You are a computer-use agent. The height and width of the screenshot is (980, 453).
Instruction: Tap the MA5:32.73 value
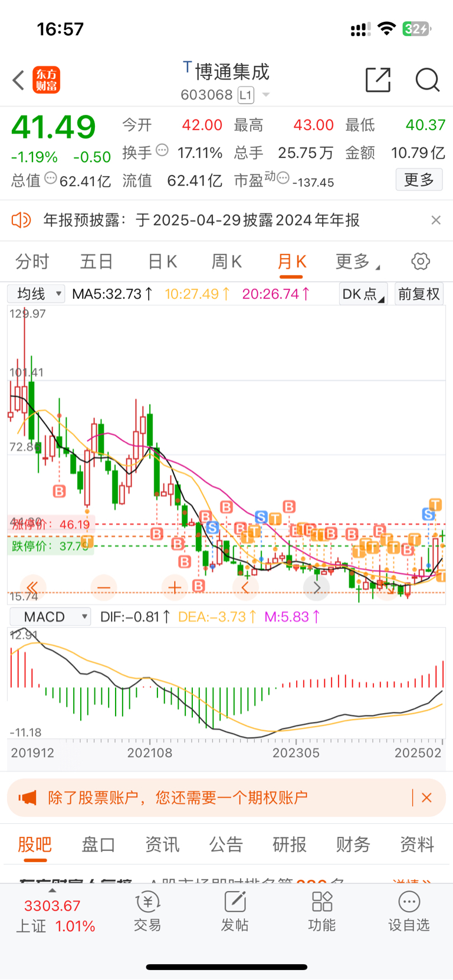pos(112,293)
